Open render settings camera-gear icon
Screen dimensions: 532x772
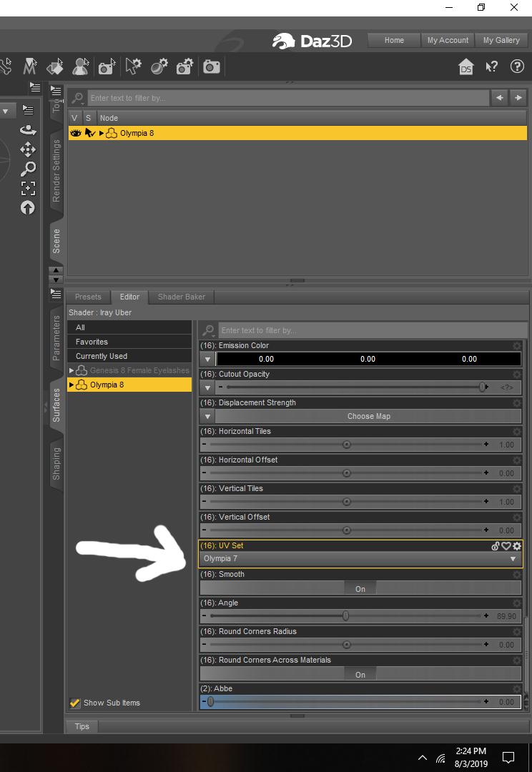(x=185, y=66)
